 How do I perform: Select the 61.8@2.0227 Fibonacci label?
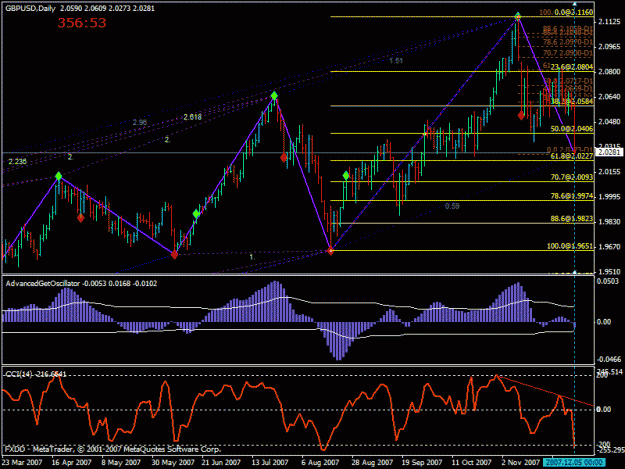click(572, 156)
